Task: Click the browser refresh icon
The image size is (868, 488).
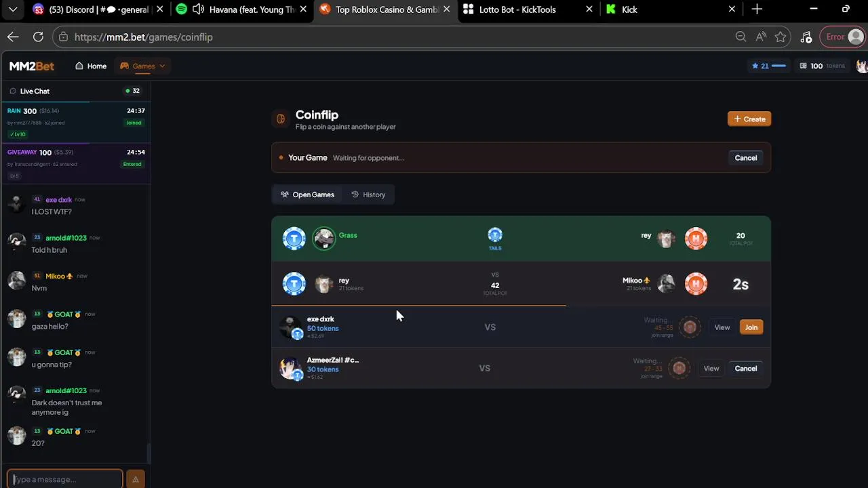Action: click(38, 37)
